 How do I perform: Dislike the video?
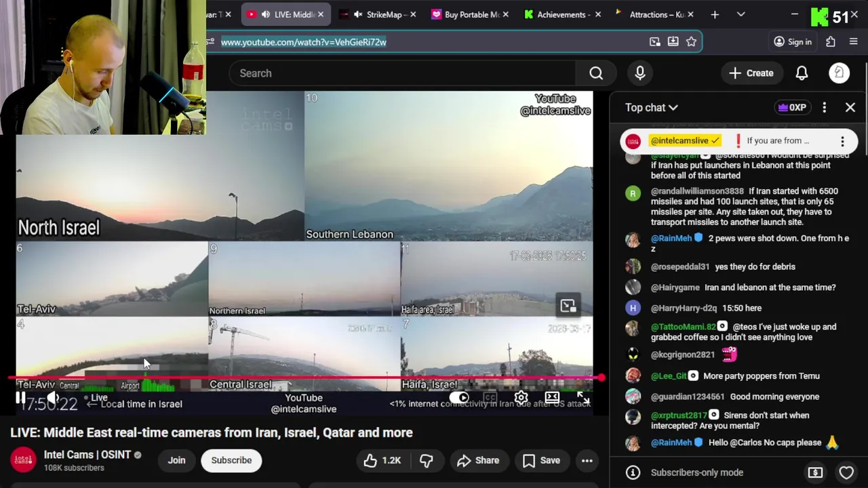[426, 460]
